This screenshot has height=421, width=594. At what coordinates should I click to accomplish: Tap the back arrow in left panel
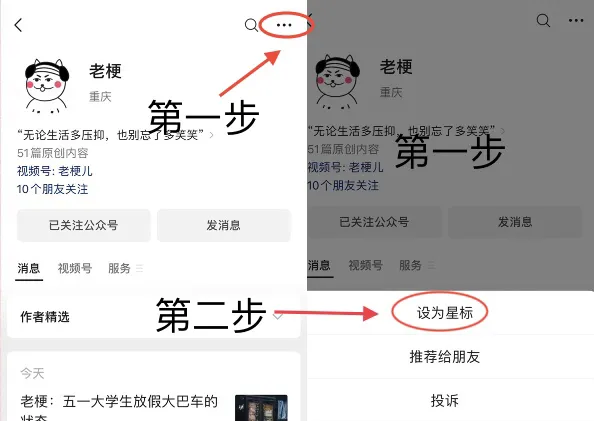click(x=18, y=25)
